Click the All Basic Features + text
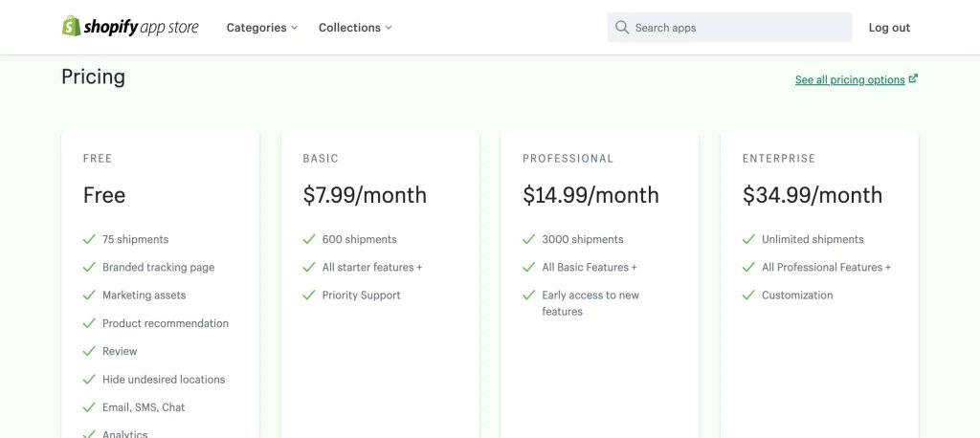Viewport: 980px width, 438px height. [590, 268]
